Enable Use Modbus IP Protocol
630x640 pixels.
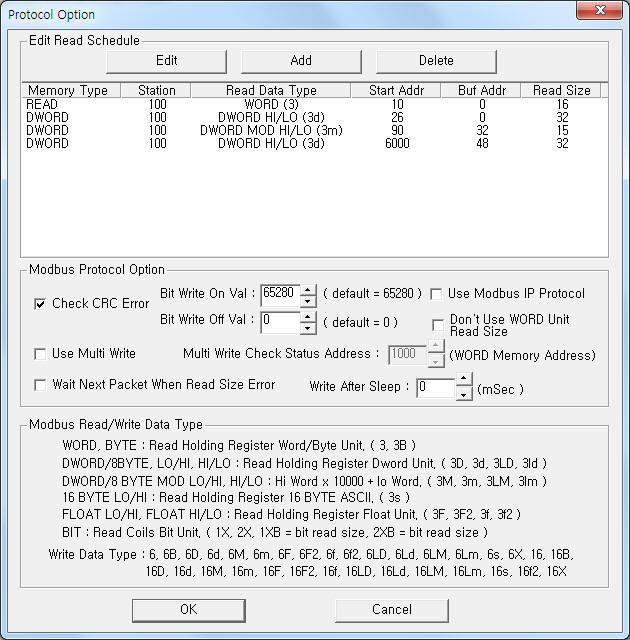point(436,294)
